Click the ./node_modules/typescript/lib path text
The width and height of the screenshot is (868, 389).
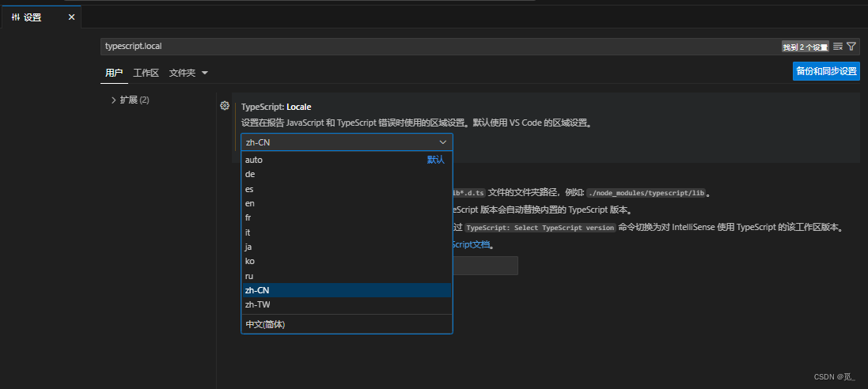click(646, 193)
